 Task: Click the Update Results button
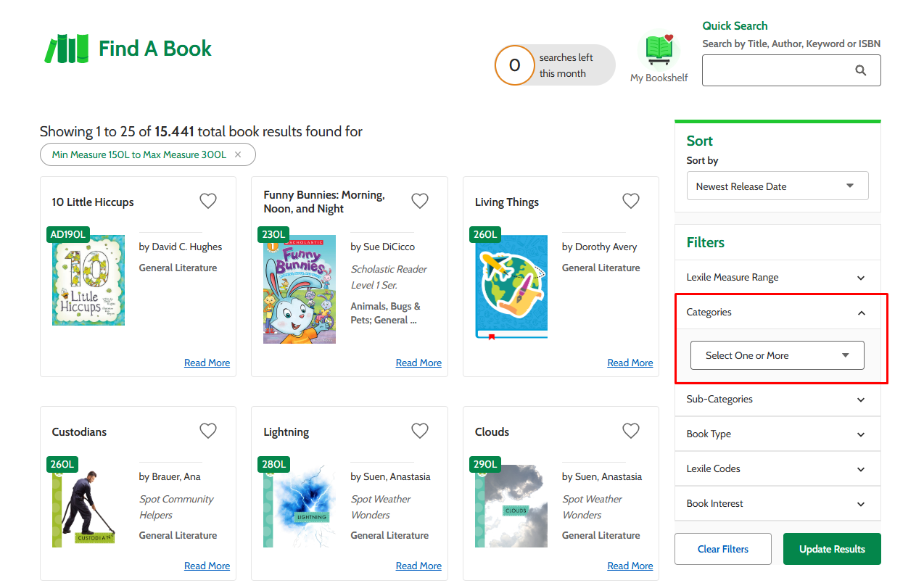(832, 549)
